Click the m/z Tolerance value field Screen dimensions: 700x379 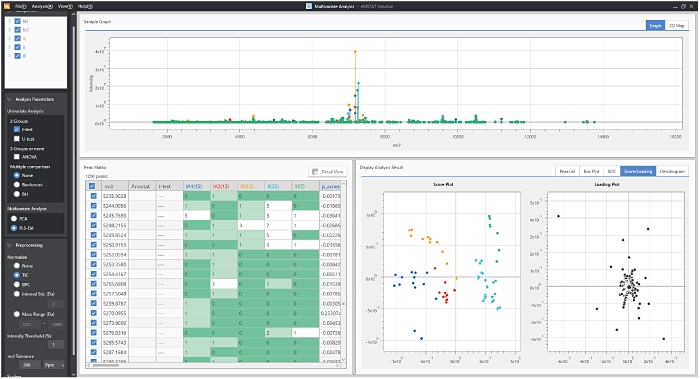pos(29,365)
